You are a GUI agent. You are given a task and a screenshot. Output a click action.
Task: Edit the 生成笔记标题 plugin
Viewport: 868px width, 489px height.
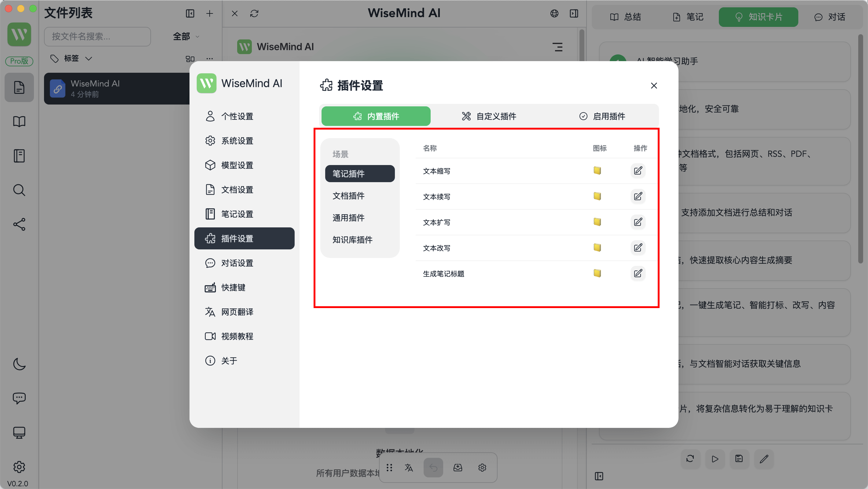pos(638,273)
